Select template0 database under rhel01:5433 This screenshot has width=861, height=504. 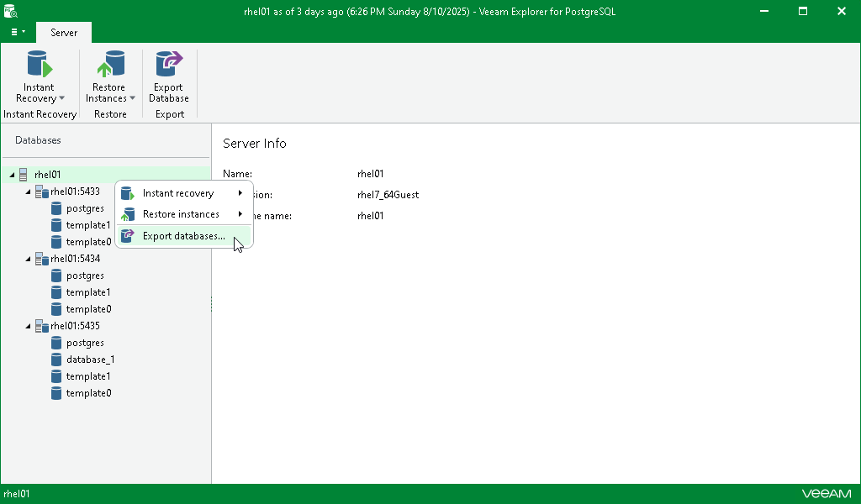[89, 242]
